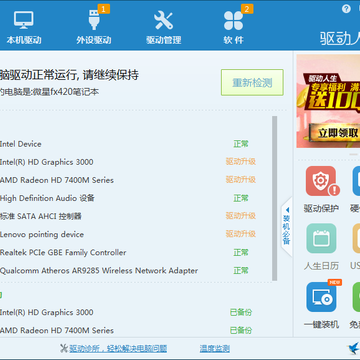
Task: Click the driver list vertical scrollbar
Action: click(x=275, y=198)
